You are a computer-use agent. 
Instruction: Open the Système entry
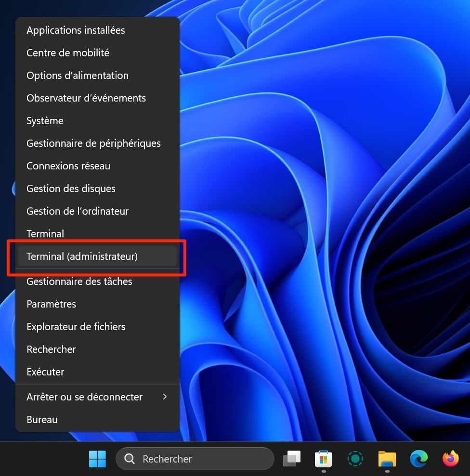click(x=97, y=120)
